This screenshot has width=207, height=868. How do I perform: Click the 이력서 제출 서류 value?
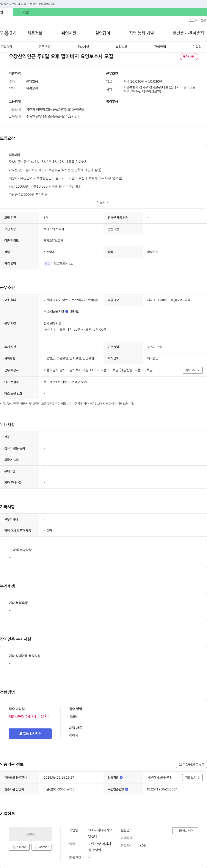pos(74,736)
